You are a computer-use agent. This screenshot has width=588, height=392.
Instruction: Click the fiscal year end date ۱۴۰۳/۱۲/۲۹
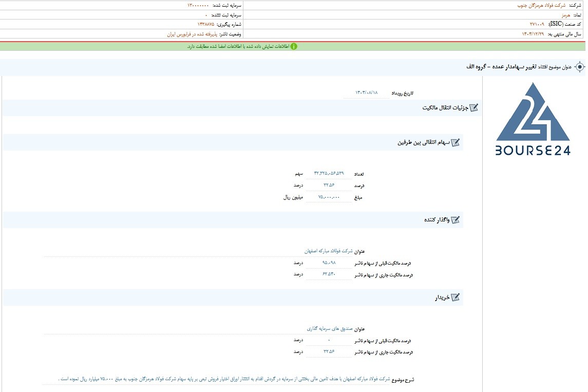point(533,34)
